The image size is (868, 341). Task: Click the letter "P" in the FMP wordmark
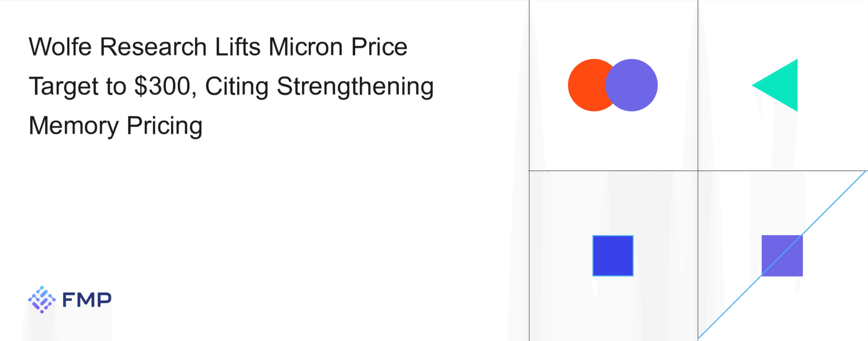tap(103, 300)
